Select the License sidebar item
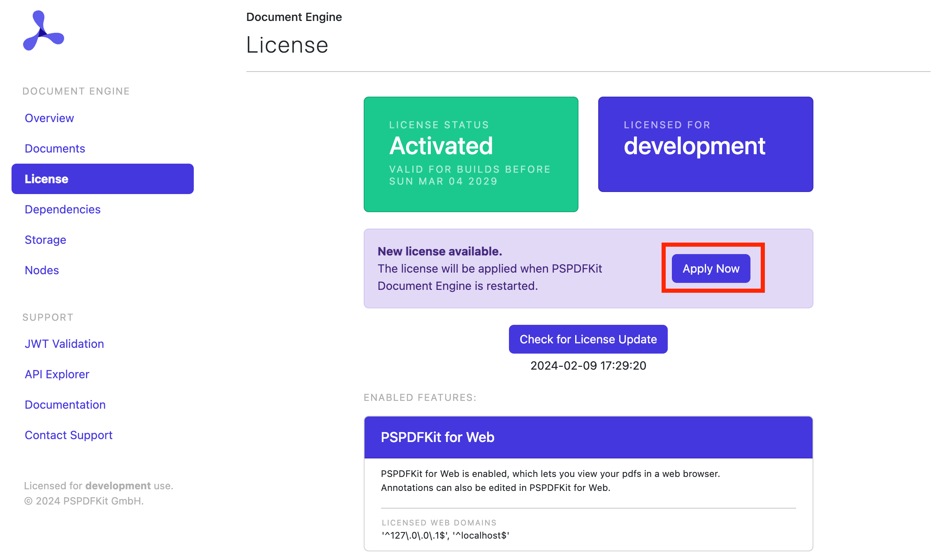Image resolution: width=943 pixels, height=560 pixels. 46,179
